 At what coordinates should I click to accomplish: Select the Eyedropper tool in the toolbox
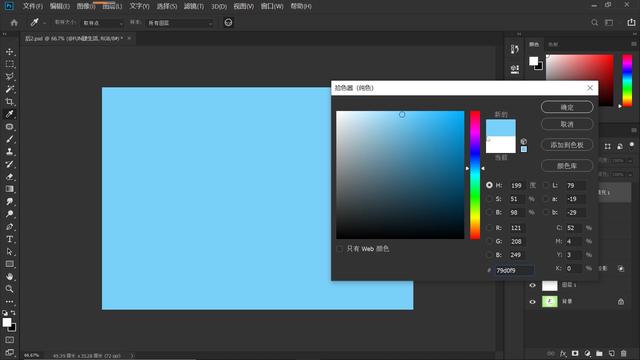9,114
